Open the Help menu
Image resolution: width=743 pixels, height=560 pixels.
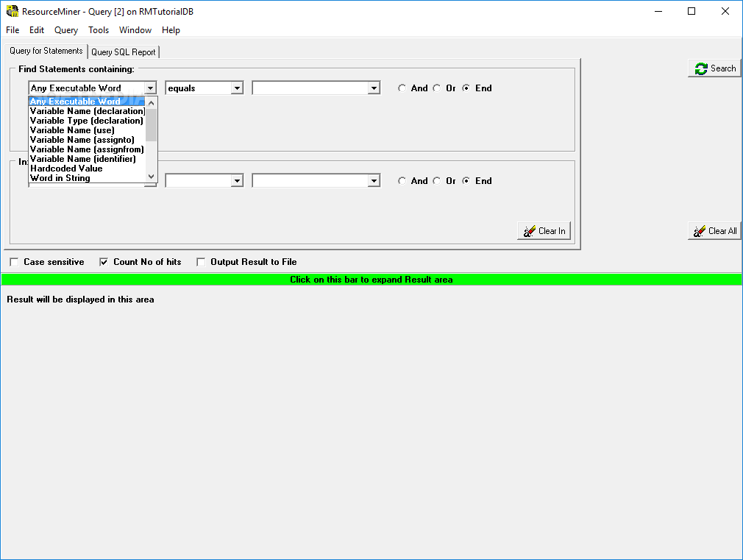[171, 30]
